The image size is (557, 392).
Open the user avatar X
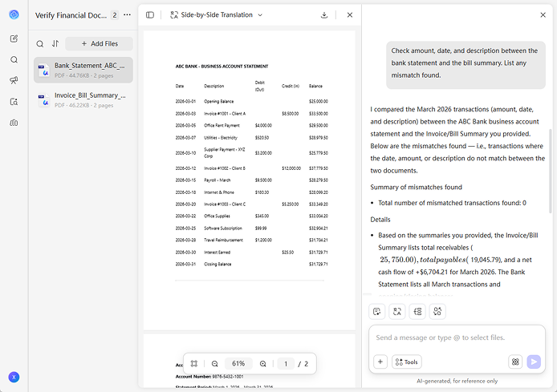[x=14, y=377]
